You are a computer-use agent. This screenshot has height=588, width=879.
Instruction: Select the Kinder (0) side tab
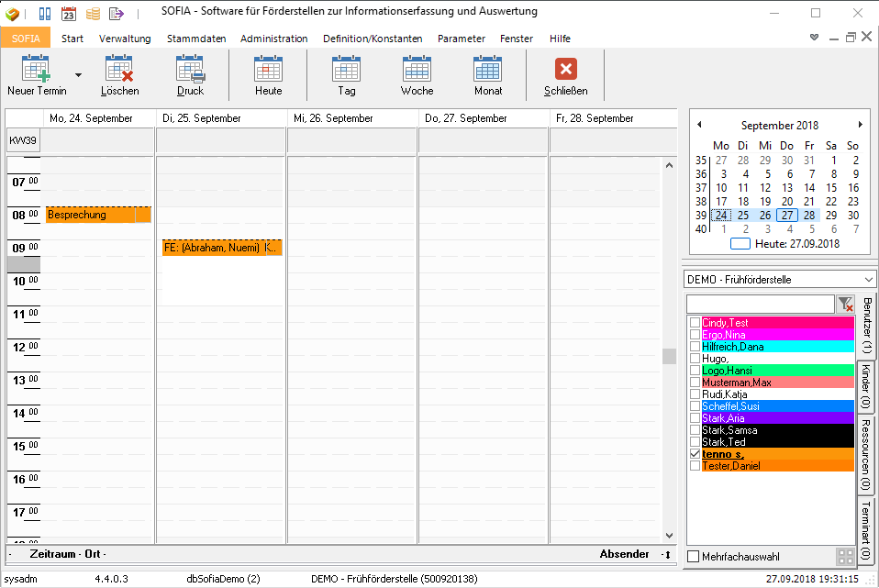pyautogui.click(x=865, y=386)
